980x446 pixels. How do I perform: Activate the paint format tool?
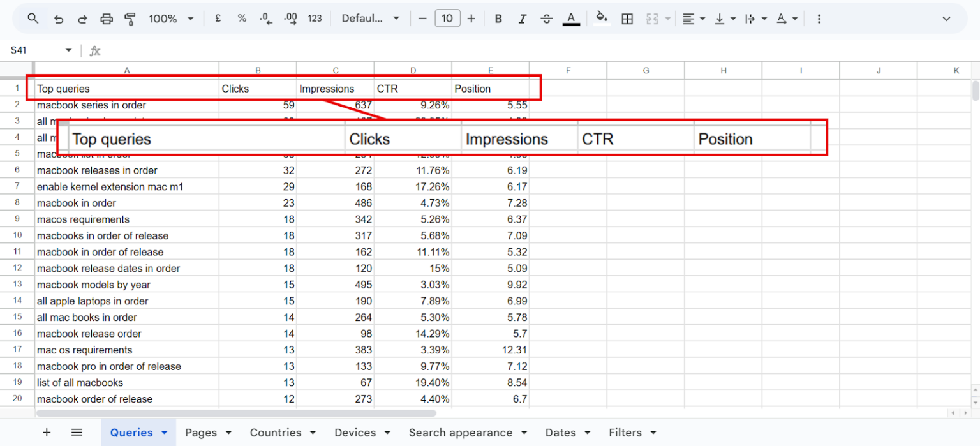[x=130, y=19]
